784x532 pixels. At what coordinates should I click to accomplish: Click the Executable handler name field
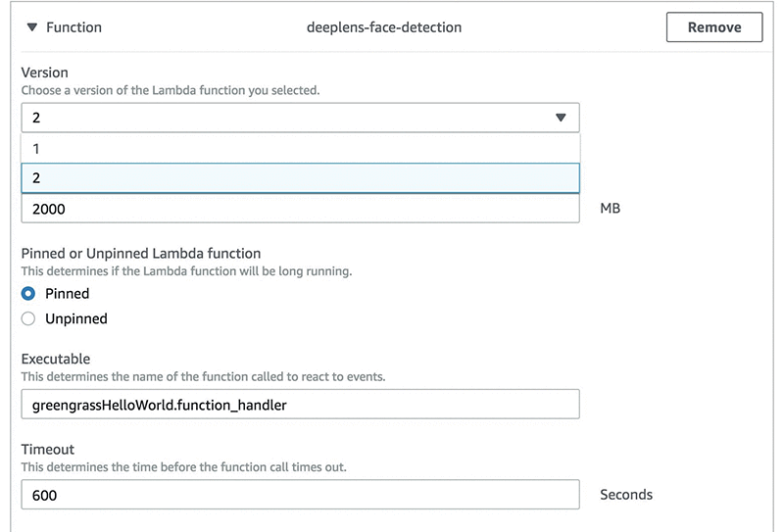(300, 405)
